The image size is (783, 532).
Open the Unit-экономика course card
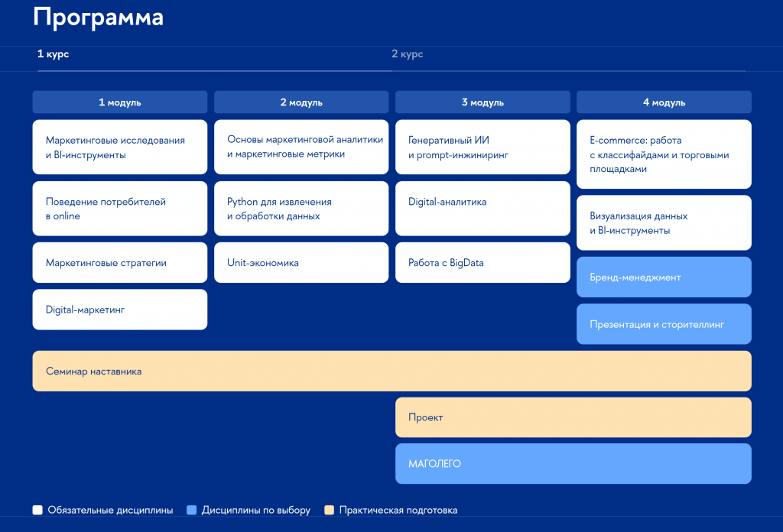click(x=301, y=262)
